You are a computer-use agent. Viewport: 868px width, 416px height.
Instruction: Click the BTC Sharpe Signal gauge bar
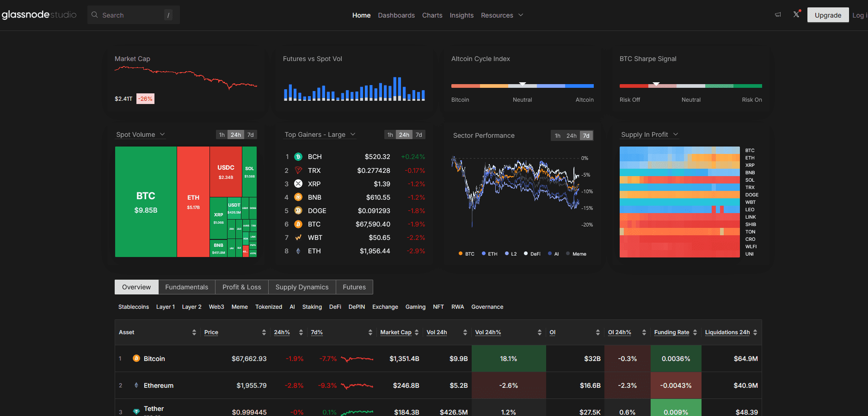pos(690,86)
